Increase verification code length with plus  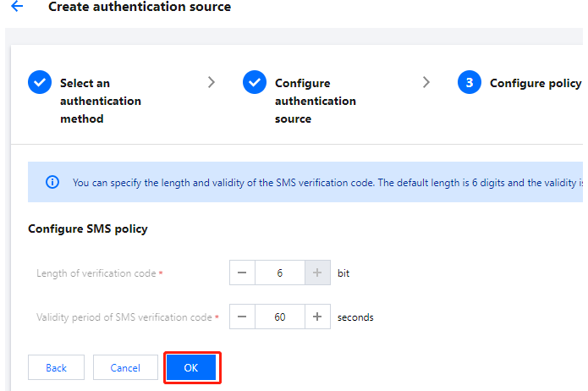pyautogui.click(x=317, y=273)
